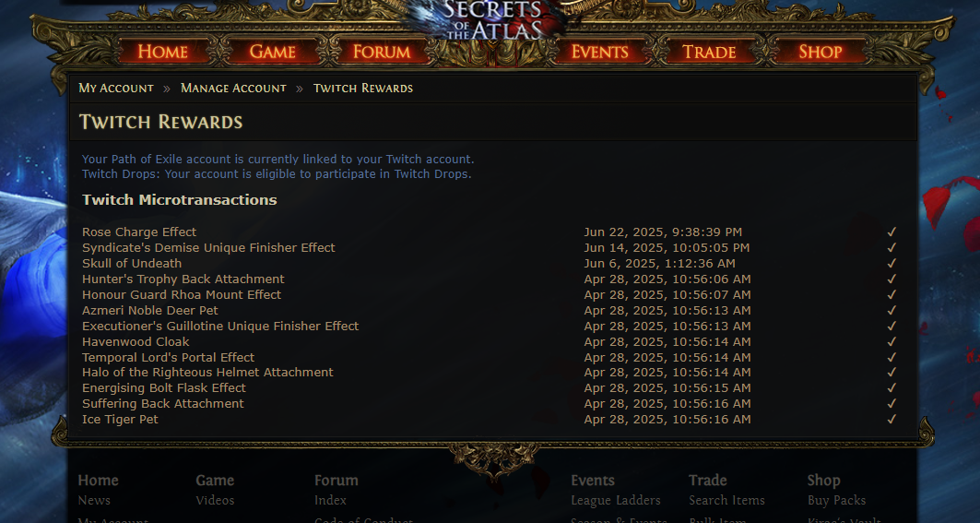Viewport: 980px width, 523px height.
Task: Go to the Forum navigation tab
Action: [382, 52]
